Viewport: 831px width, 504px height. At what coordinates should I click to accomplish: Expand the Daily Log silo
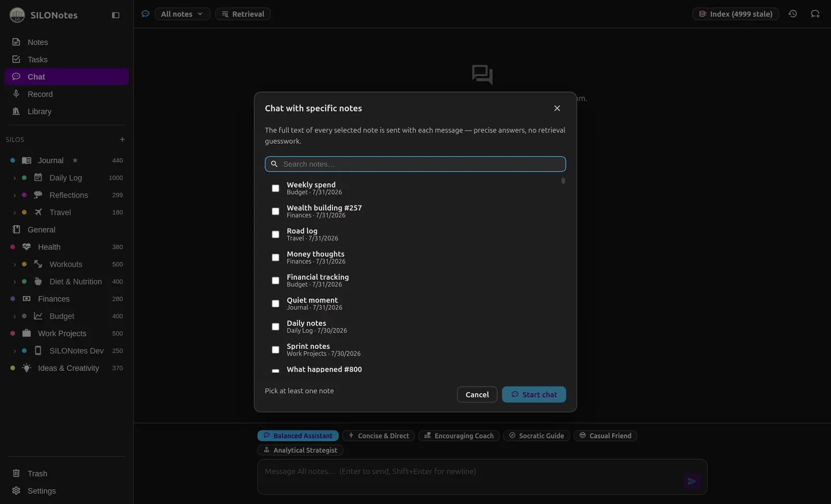tap(15, 178)
